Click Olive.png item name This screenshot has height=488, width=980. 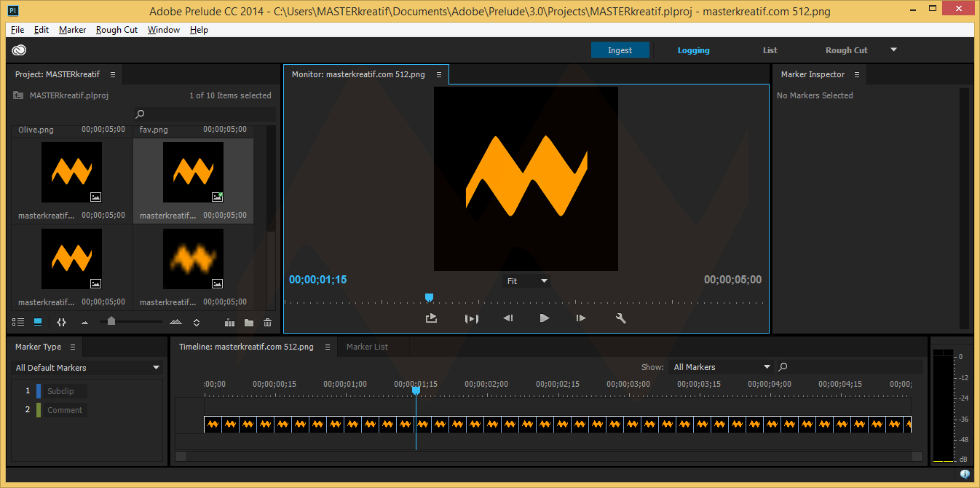coord(36,130)
